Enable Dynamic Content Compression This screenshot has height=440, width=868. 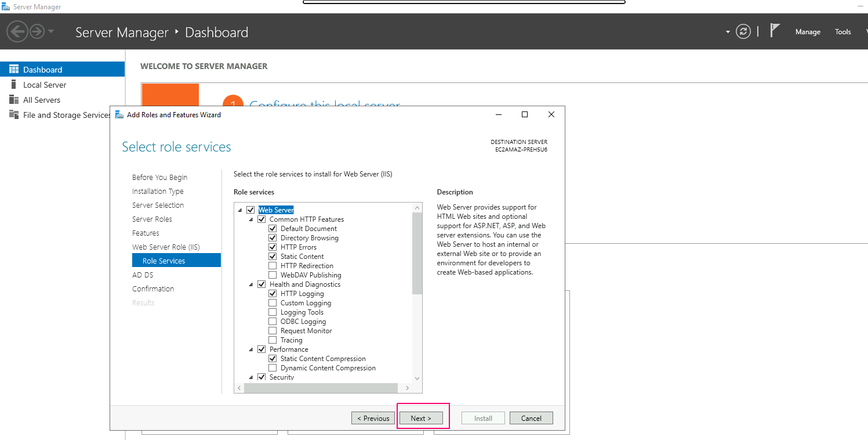pyautogui.click(x=273, y=367)
